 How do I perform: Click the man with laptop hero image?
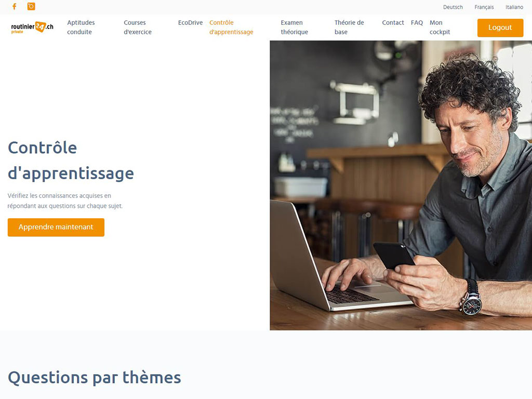coord(401,185)
